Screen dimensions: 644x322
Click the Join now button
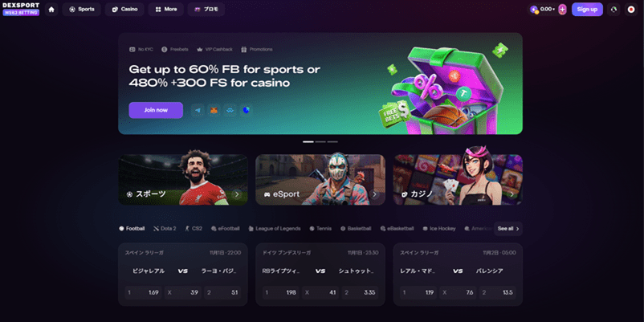tap(156, 110)
